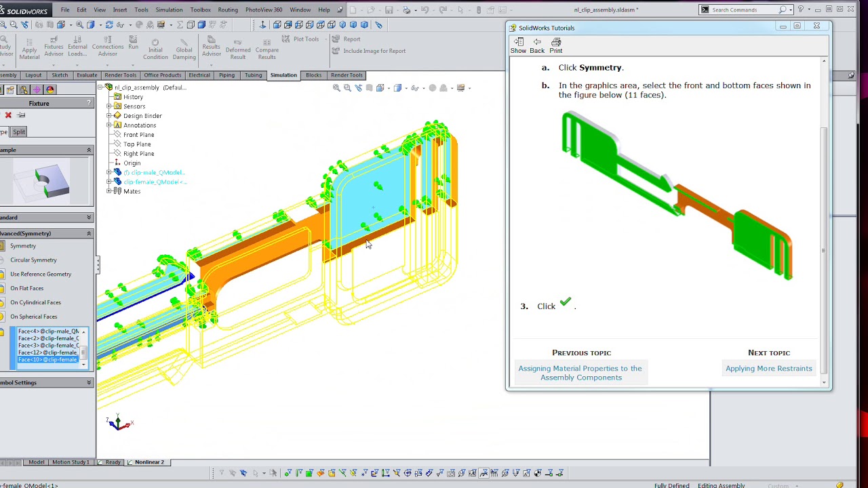Select Face<4>@clip-male in face list
Image resolution: width=868 pixels, height=488 pixels.
point(47,331)
